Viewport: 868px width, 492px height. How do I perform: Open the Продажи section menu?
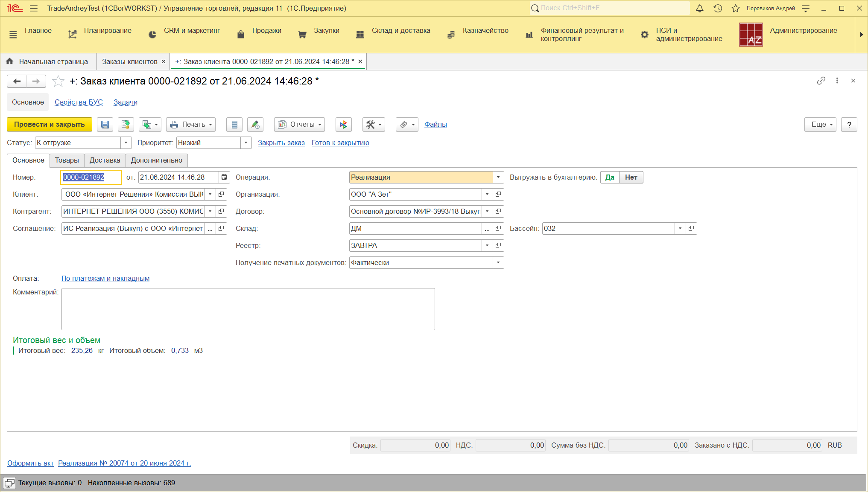pos(266,31)
